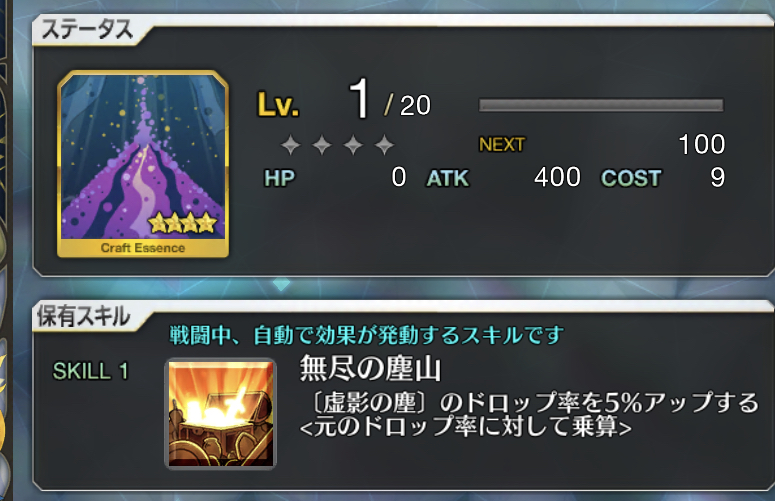
Task: Select the 保有スキル panel header tab
Action: coord(84,316)
